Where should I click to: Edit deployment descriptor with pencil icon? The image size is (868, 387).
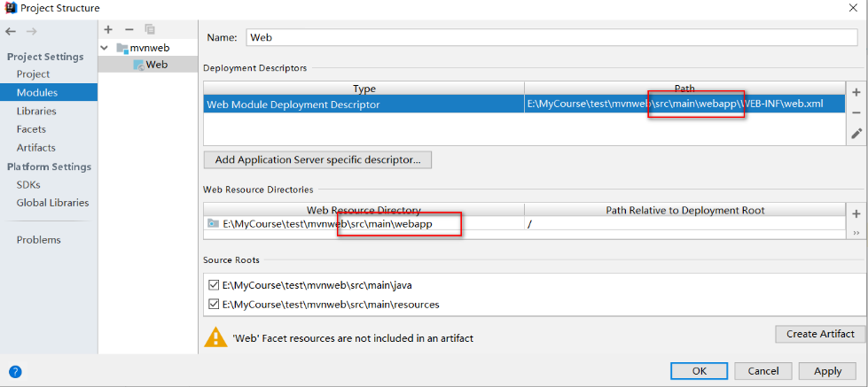coord(856,134)
